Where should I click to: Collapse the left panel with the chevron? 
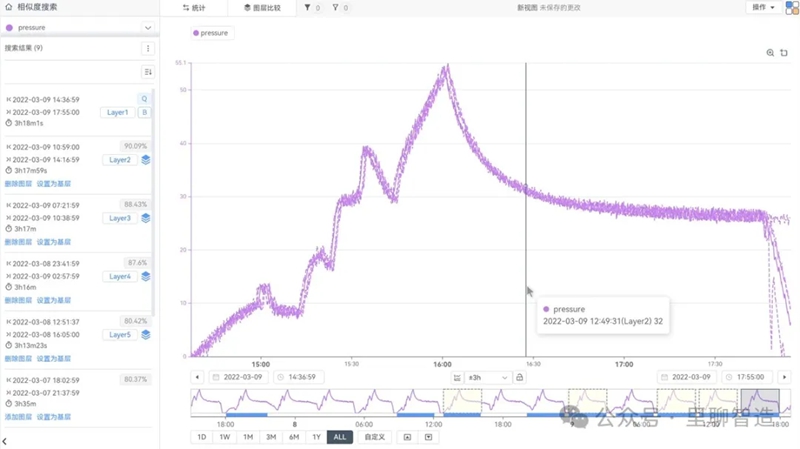[5, 441]
